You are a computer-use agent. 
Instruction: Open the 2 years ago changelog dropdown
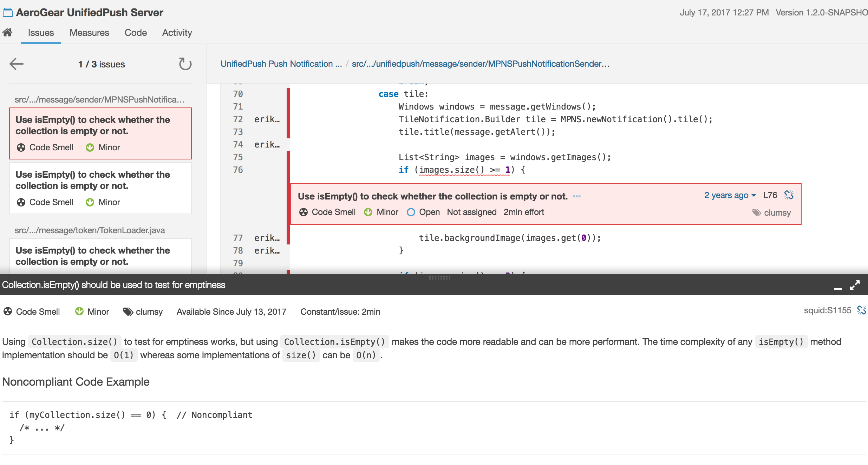[730, 195]
